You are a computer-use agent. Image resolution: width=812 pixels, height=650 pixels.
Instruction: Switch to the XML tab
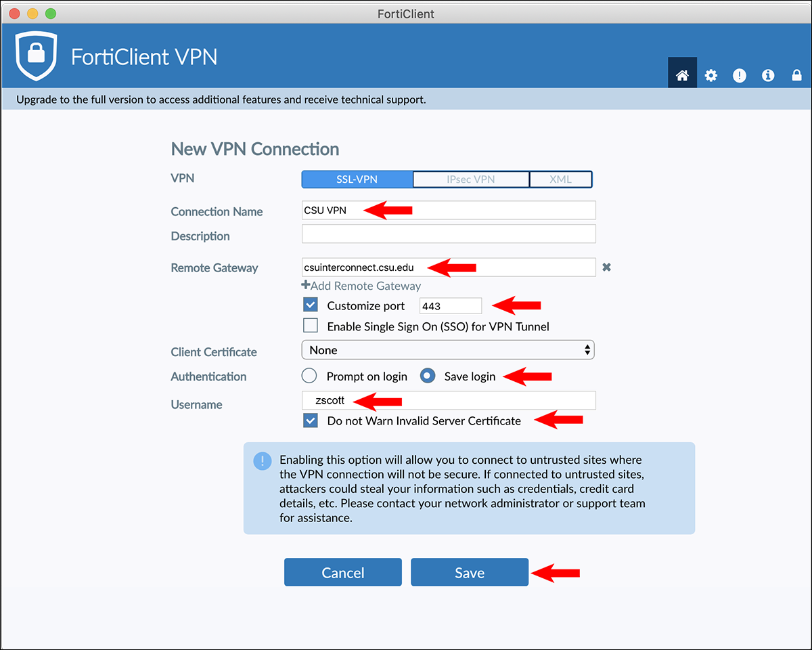click(x=561, y=179)
